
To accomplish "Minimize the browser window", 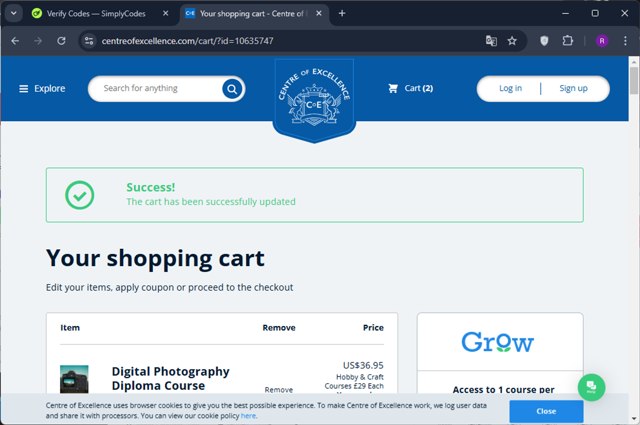I will (565, 13).
